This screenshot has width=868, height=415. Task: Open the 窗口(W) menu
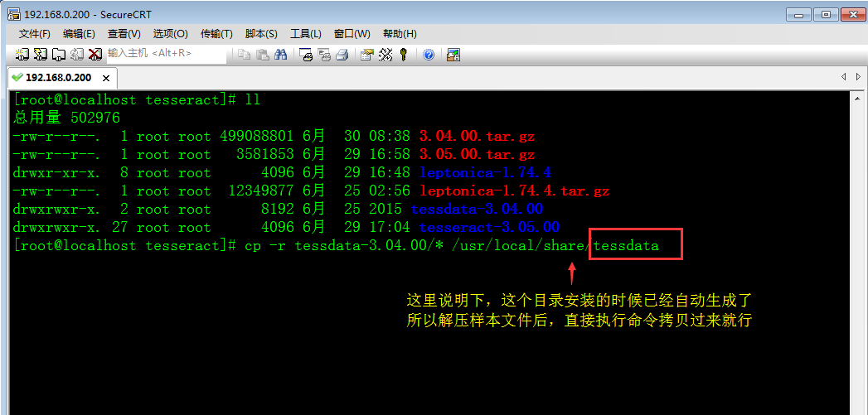(x=352, y=34)
